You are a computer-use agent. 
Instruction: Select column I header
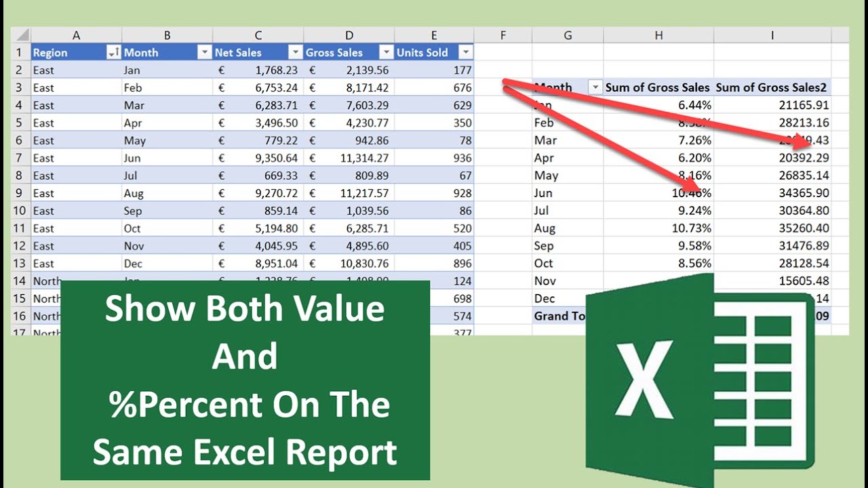(x=772, y=35)
